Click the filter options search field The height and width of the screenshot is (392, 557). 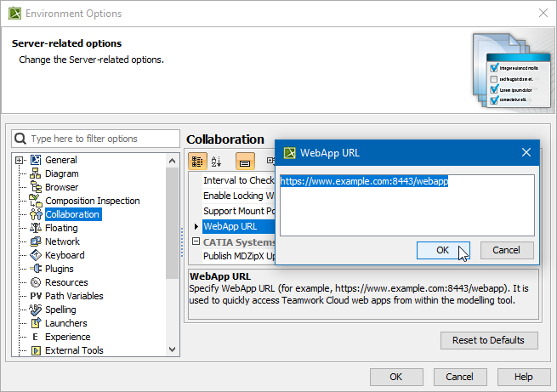(x=94, y=139)
